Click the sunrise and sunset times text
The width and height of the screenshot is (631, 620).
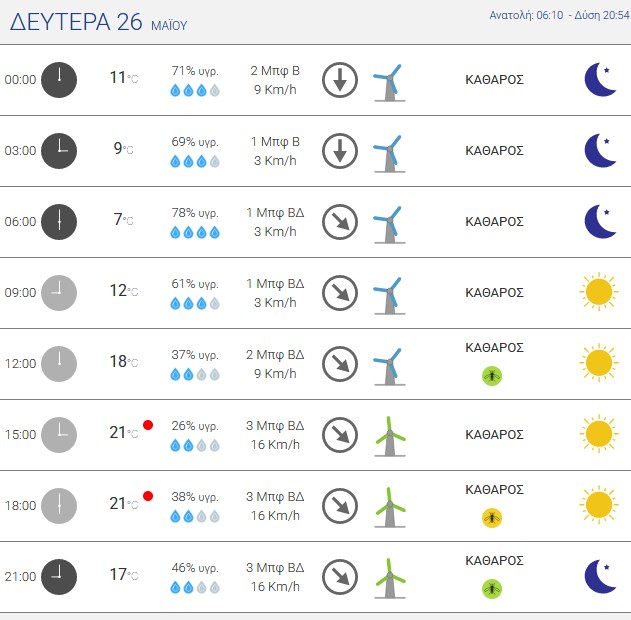pyautogui.click(x=559, y=15)
